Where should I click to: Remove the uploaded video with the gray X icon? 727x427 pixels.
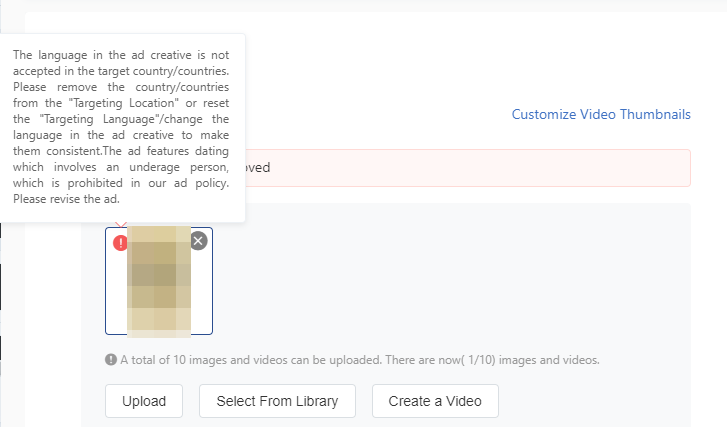(198, 241)
